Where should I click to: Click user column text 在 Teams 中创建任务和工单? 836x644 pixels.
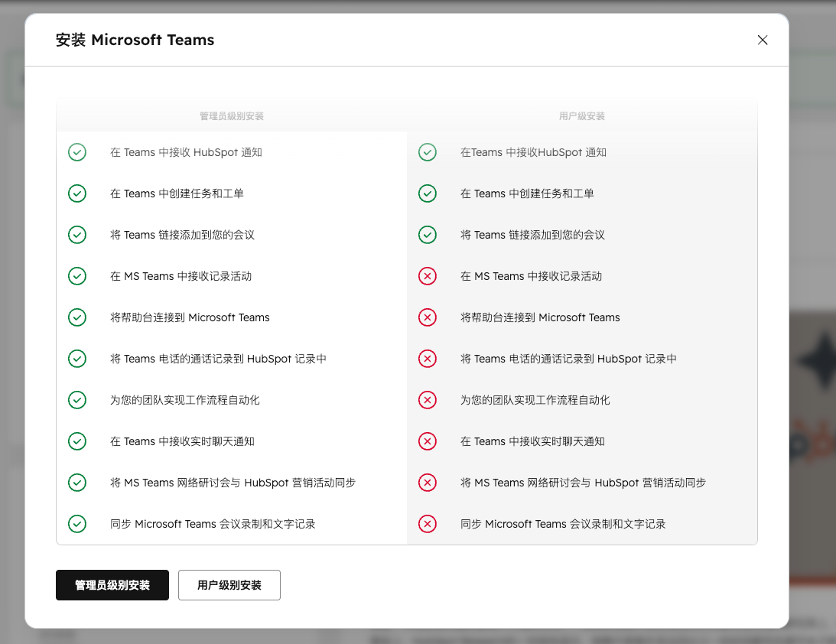527,194
